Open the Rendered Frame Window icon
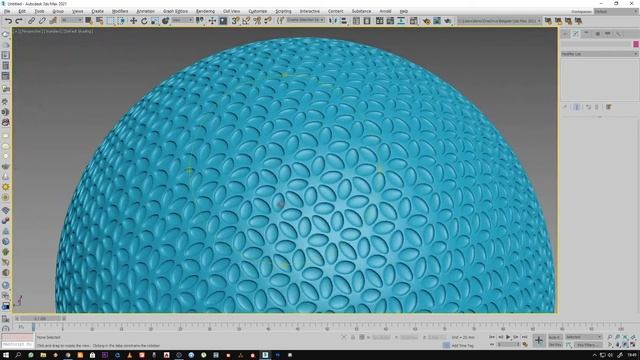 [437, 20]
